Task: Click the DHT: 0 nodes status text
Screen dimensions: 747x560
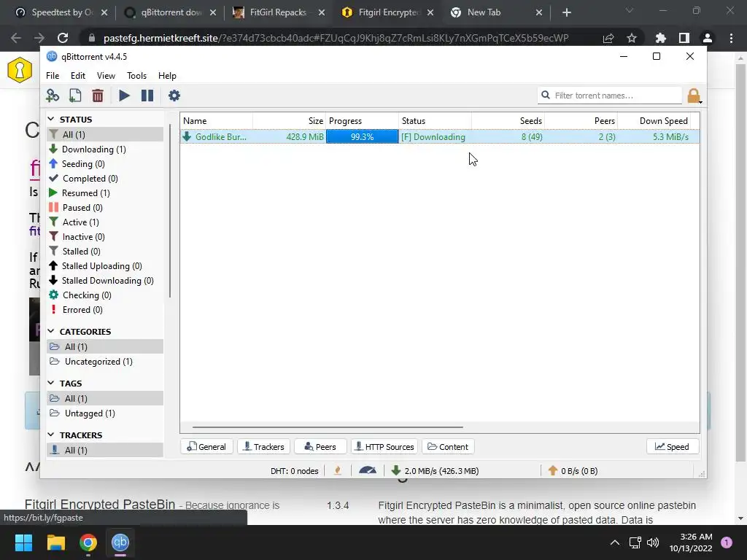Action: (x=295, y=471)
